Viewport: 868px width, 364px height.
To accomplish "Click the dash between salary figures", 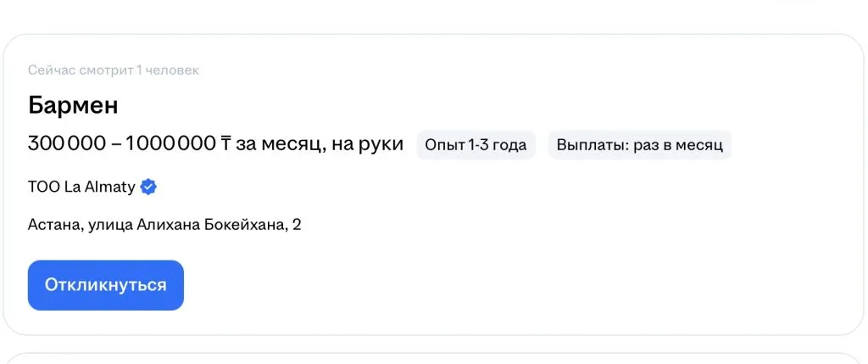I will 116,144.
